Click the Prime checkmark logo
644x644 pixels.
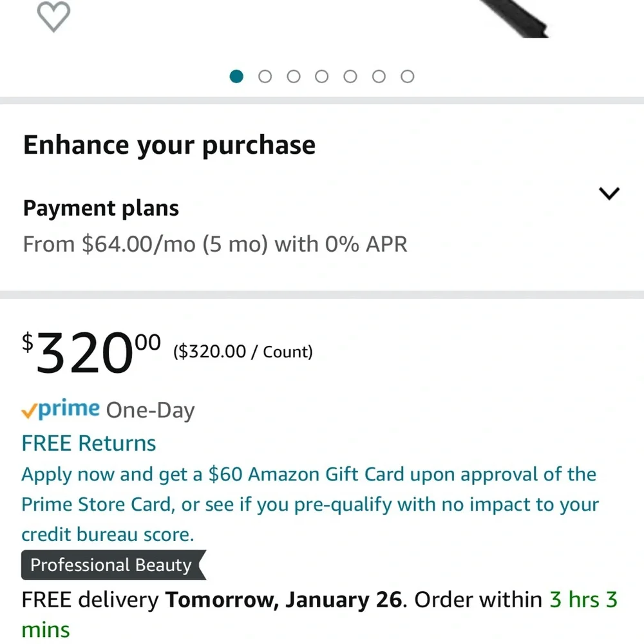pos(61,410)
